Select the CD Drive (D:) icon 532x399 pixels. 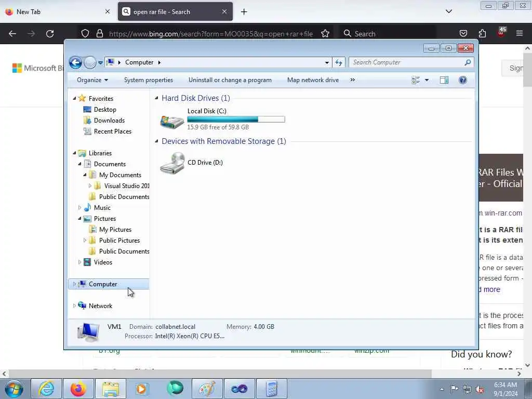tap(172, 163)
